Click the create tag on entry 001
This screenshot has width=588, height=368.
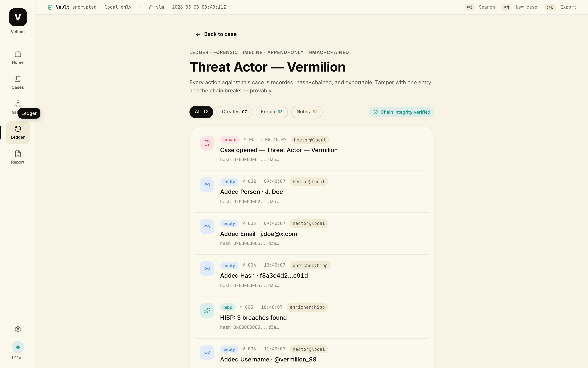click(230, 140)
